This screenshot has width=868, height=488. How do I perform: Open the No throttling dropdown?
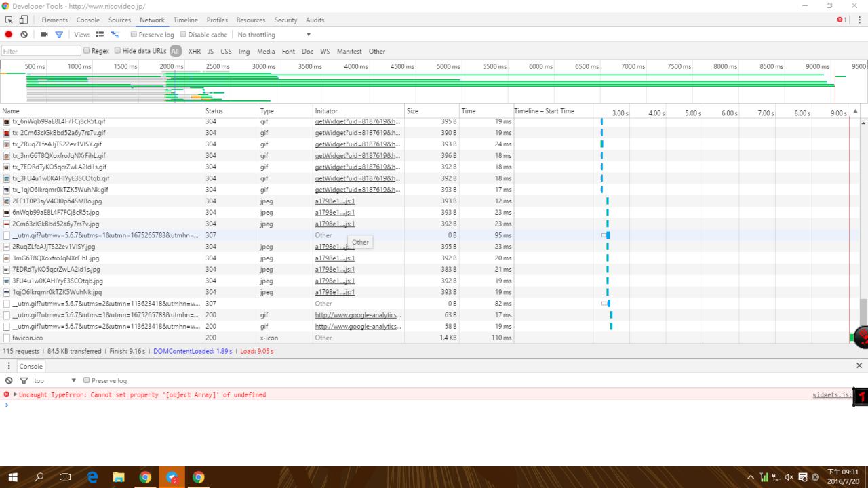tap(273, 35)
